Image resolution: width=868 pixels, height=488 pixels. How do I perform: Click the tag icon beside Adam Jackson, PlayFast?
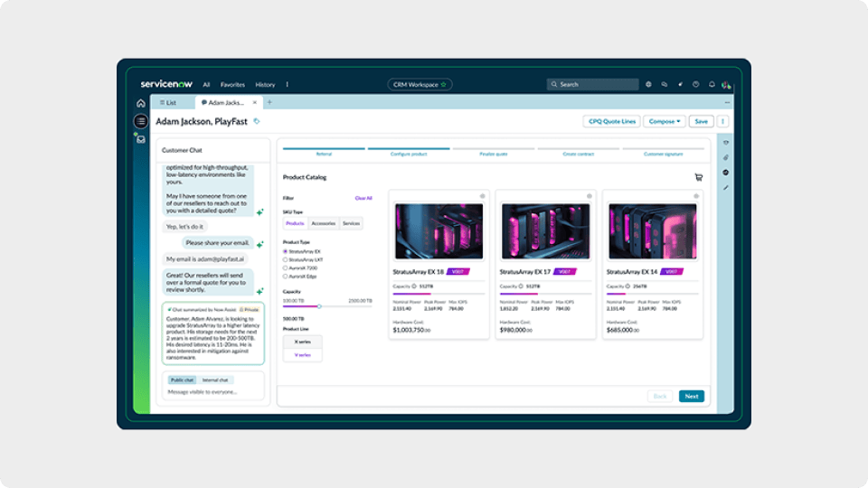[257, 121]
